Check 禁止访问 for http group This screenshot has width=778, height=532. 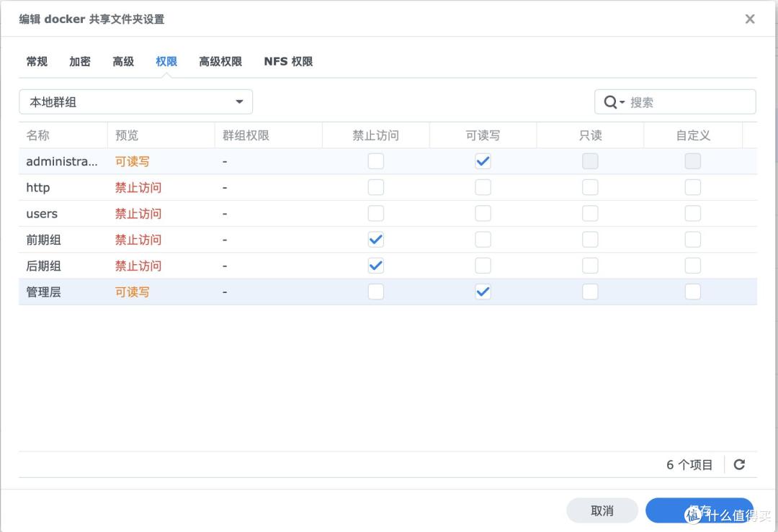pos(375,187)
